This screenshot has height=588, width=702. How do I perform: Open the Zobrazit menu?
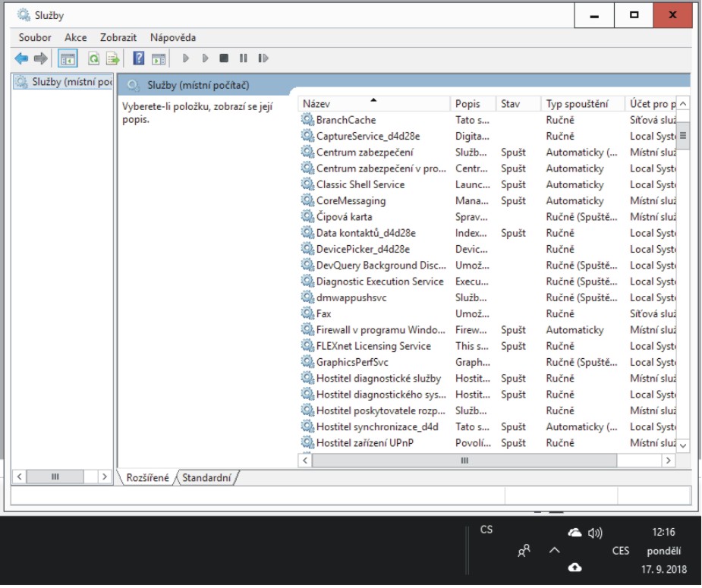tap(118, 37)
